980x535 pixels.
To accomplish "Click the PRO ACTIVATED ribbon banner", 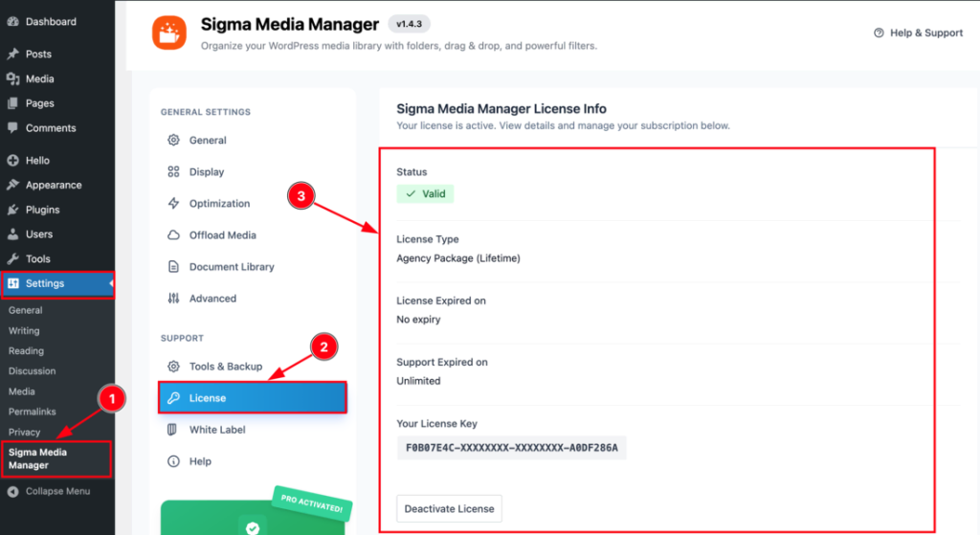I will (312, 503).
